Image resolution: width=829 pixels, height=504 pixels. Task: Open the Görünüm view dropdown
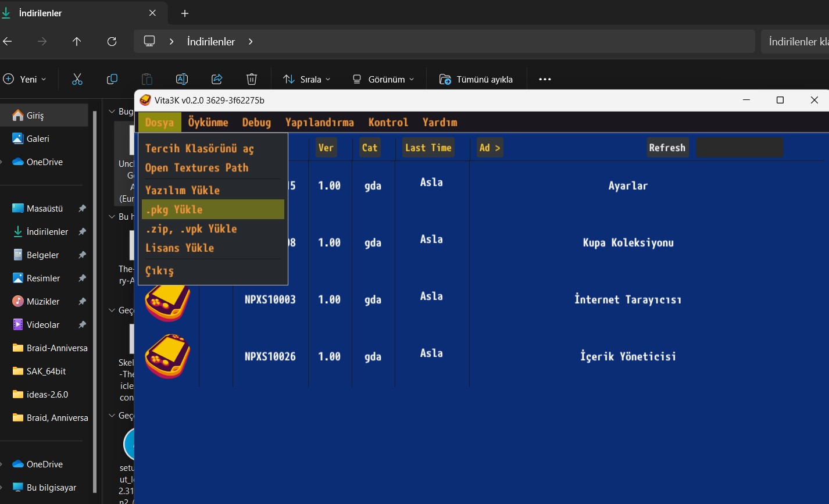coord(384,79)
